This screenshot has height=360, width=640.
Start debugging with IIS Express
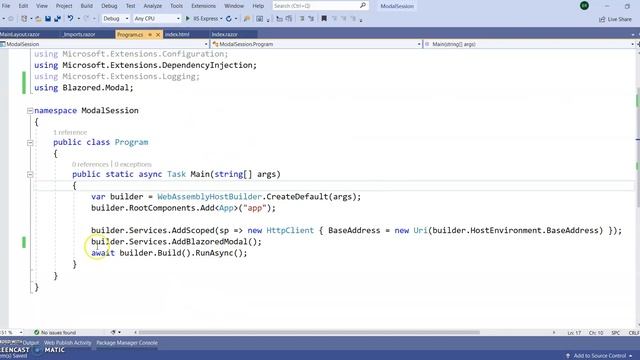[202, 19]
